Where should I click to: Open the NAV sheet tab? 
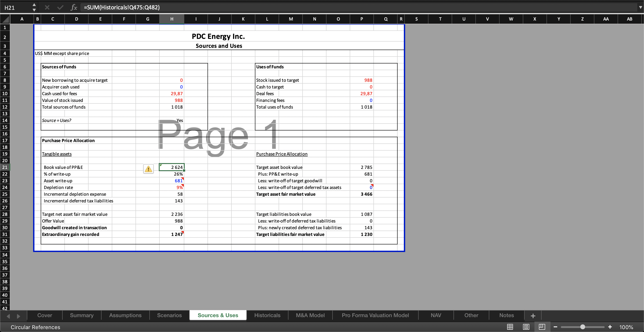pos(436,315)
